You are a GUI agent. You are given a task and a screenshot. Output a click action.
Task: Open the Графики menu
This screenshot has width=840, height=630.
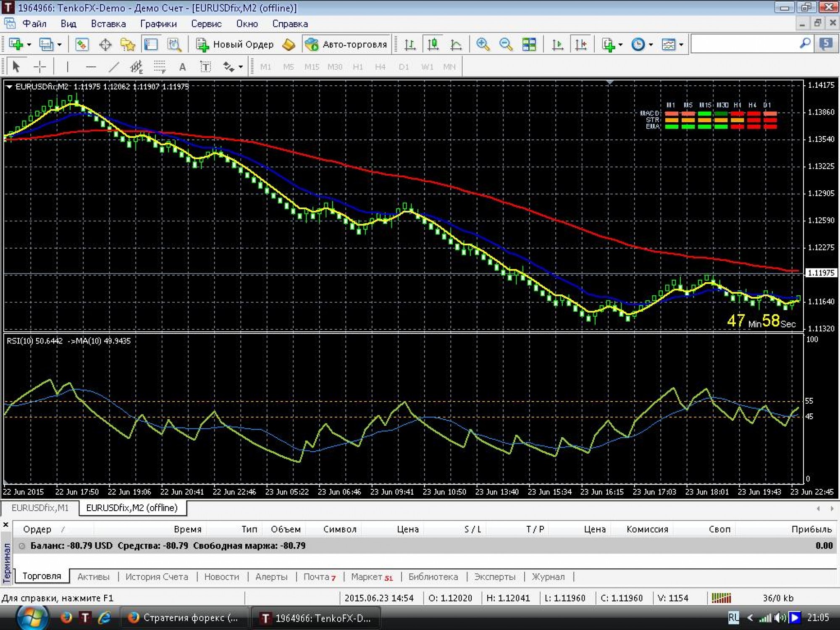click(158, 24)
